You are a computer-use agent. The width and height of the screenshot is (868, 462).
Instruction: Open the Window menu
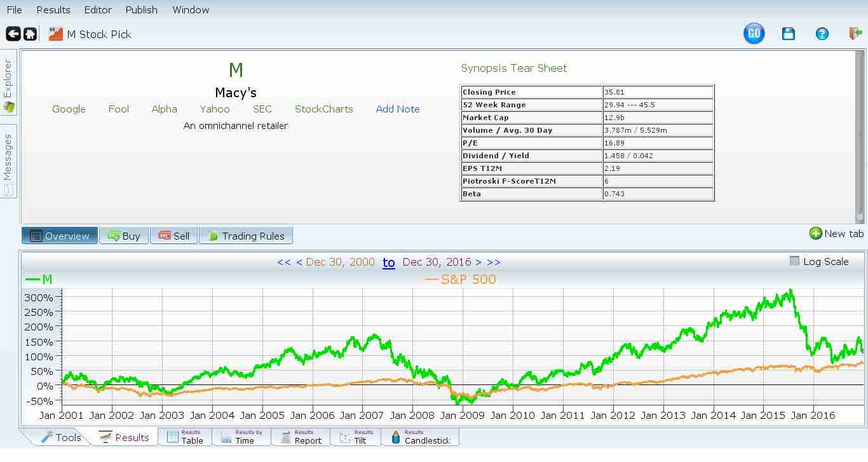[x=191, y=10]
